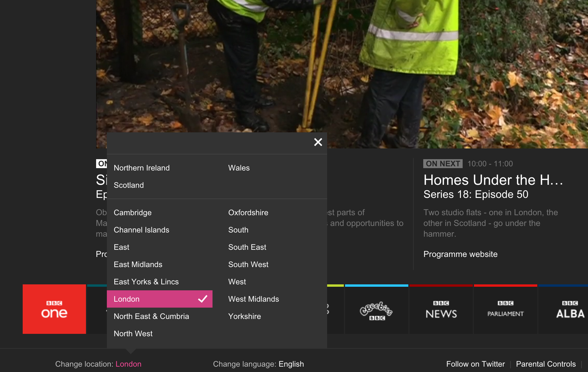Open the BBC Parliament channel tile
The width and height of the screenshot is (588, 372).
point(506,309)
